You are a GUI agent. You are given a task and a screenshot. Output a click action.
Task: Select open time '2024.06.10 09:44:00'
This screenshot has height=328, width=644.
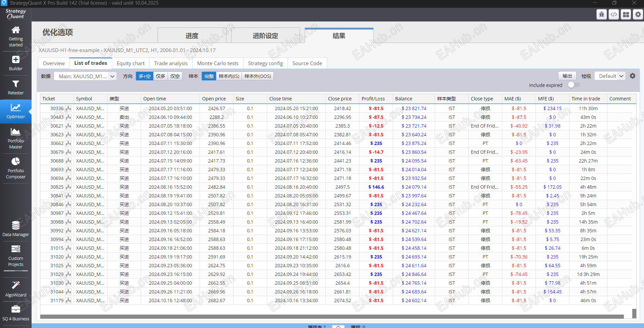(170, 117)
